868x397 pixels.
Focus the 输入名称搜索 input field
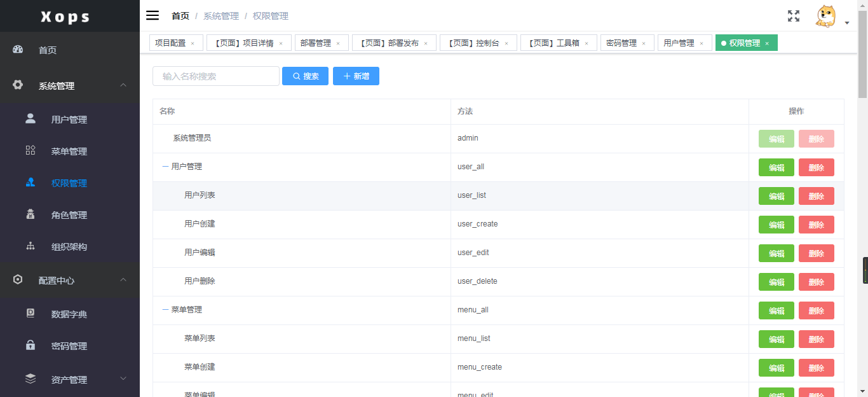(216, 76)
